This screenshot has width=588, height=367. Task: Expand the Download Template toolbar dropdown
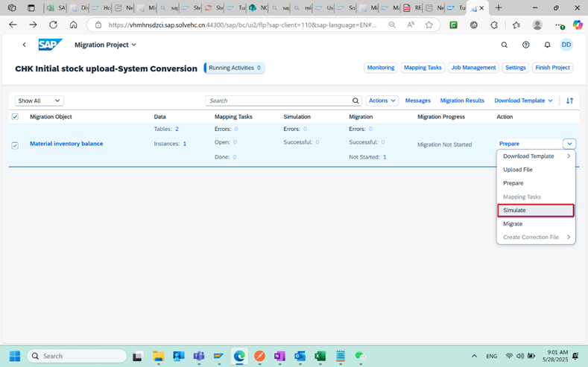pyautogui.click(x=523, y=100)
